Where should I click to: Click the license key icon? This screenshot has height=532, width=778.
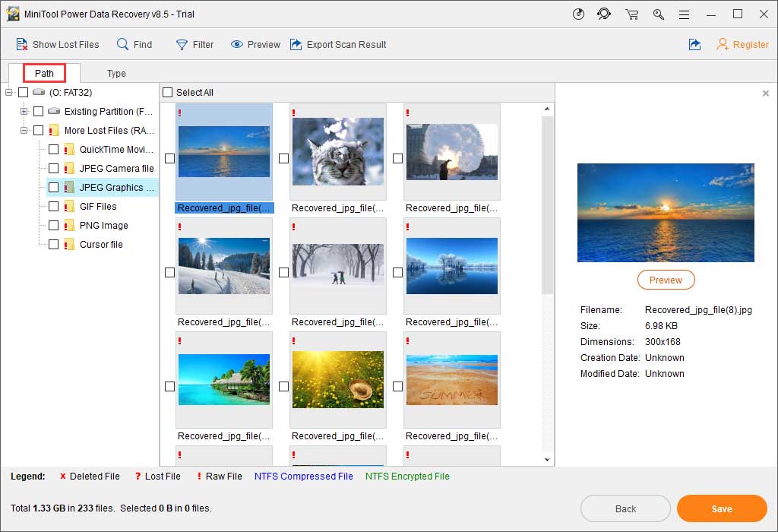point(658,14)
